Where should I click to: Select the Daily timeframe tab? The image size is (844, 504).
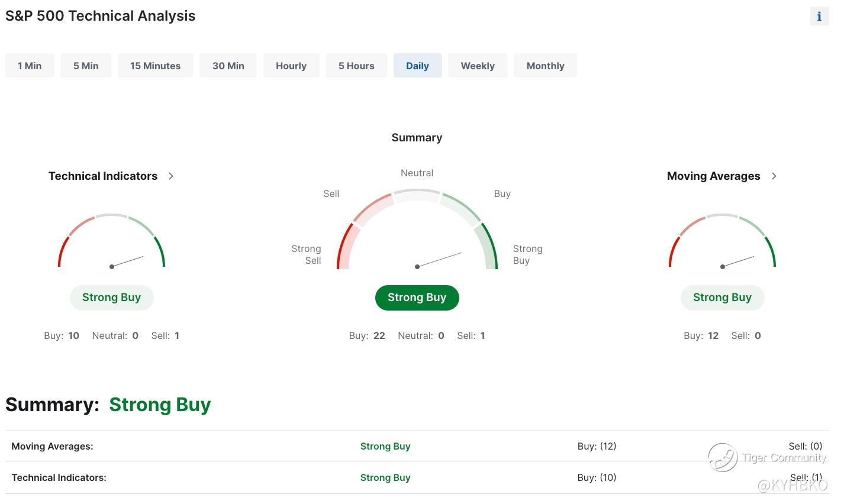tap(417, 66)
